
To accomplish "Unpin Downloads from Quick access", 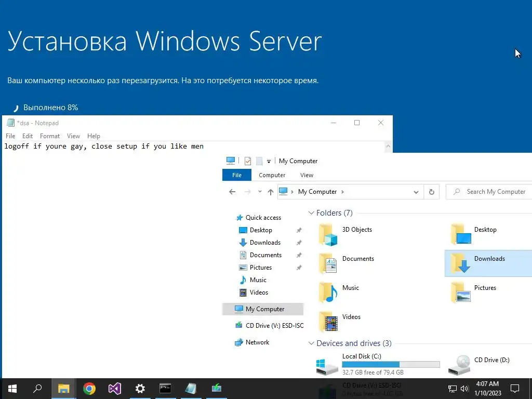I will (x=299, y=243).
